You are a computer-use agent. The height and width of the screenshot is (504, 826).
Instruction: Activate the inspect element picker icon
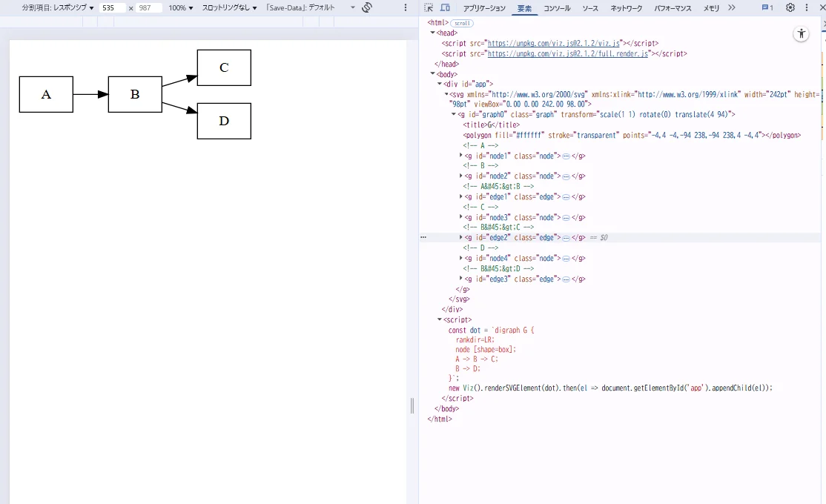[x=429, y=8]
